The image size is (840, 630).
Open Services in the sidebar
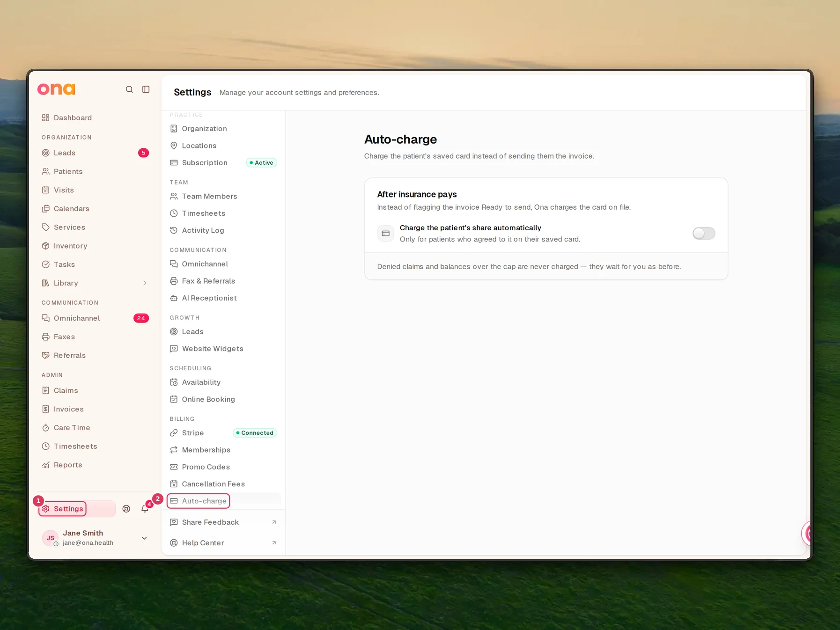tap(95, 227)
